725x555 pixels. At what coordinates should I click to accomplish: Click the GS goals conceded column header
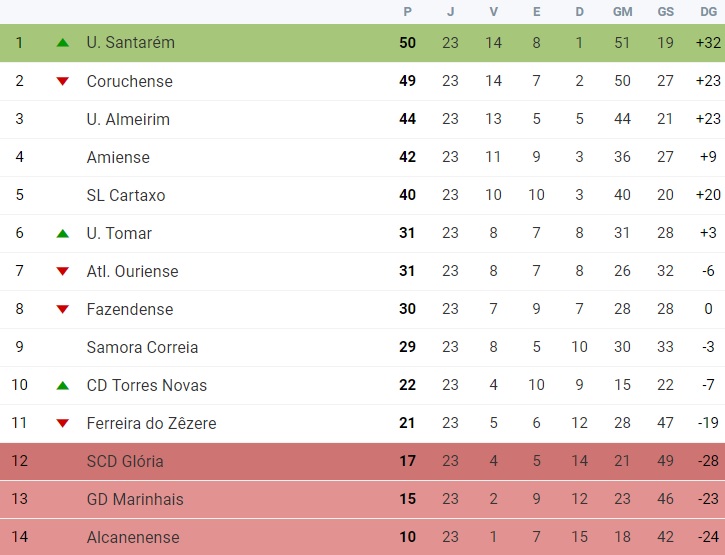click(x=665, y=12)
